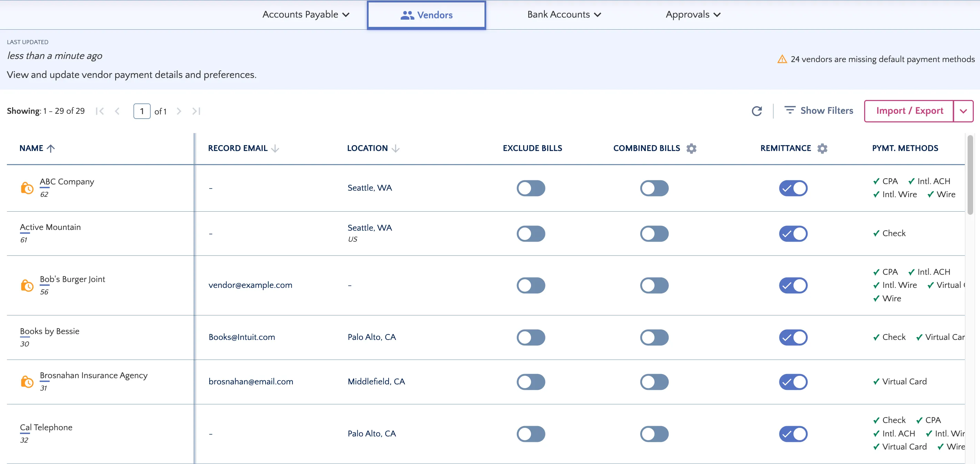Image resolution: width=980 pixels, height=464 pixels.
Task: Disable Remittance for Bob's Burger Joint
Action: point(793,285)
